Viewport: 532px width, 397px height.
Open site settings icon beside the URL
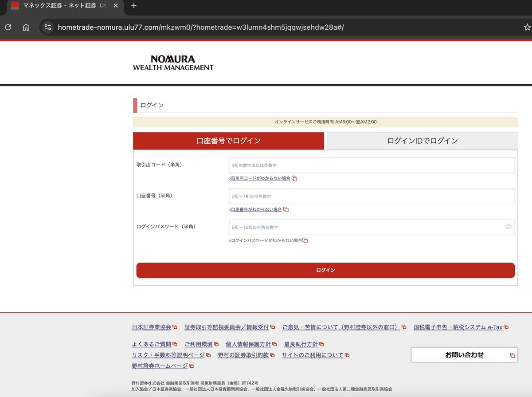click(48, 28)
